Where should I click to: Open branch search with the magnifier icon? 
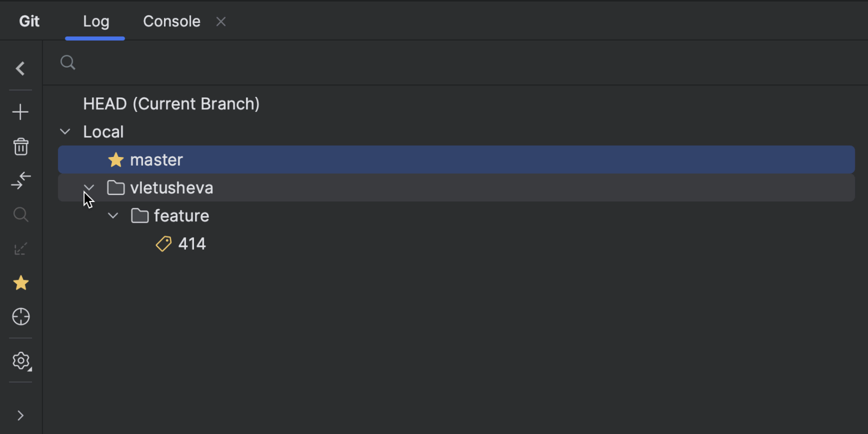tap(20, 214)
